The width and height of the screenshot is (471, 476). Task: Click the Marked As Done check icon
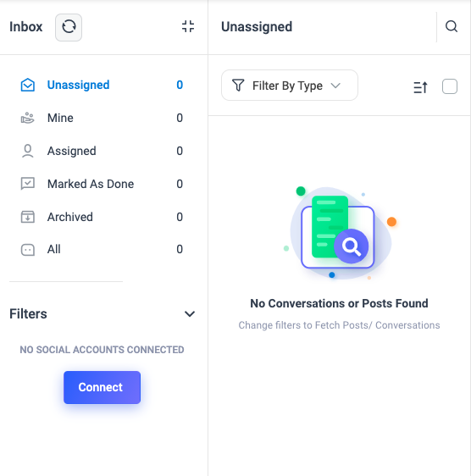[28, 184]
